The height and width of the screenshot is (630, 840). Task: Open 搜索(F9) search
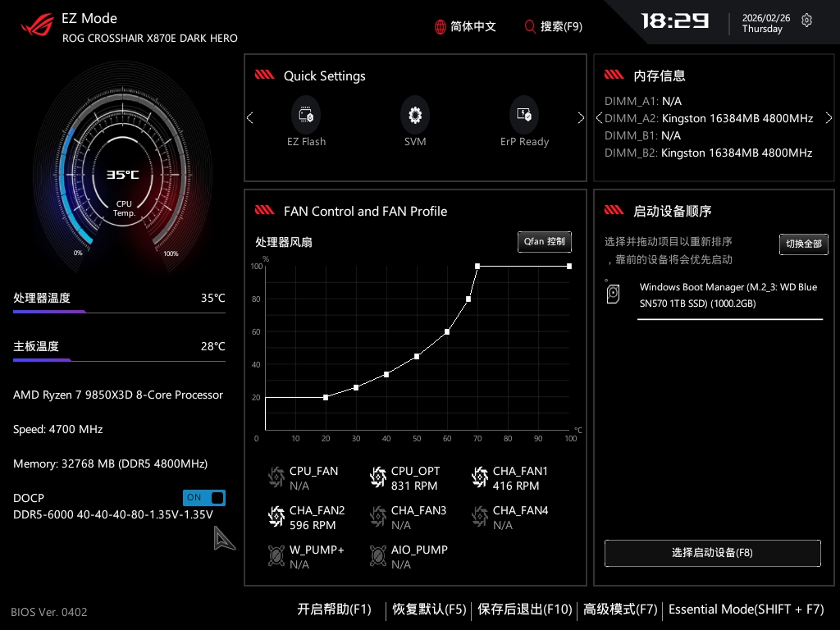click(x=554, y=27)
